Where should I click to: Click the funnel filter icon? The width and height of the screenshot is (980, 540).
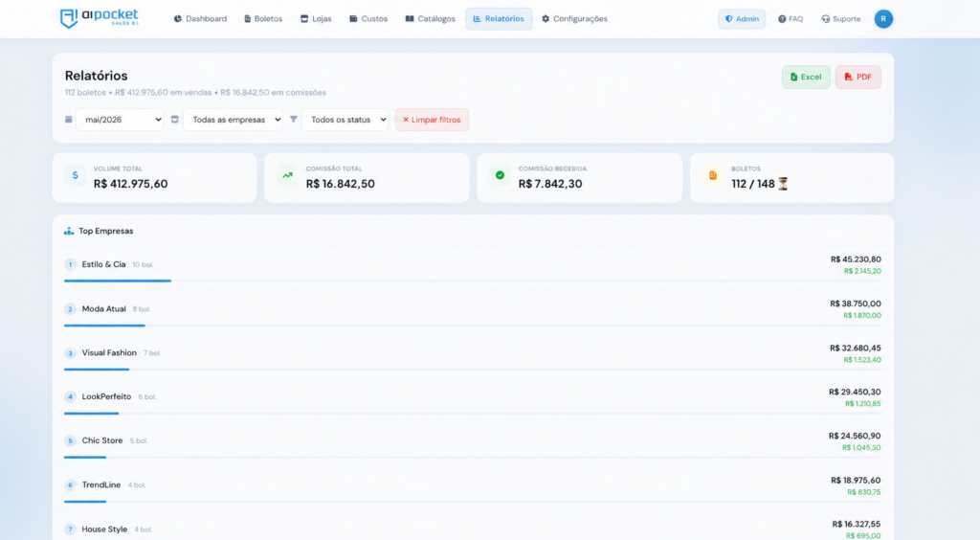[293, 120]
